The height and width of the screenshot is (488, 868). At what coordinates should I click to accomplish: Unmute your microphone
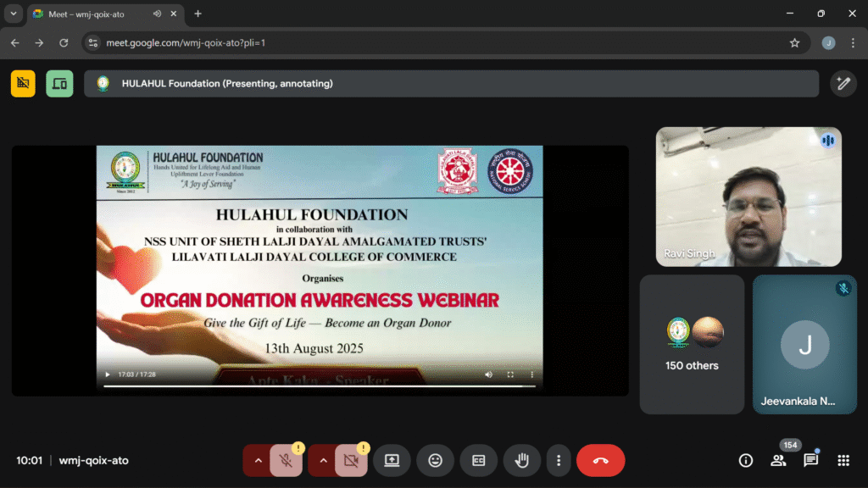click(x=287, y=460)
